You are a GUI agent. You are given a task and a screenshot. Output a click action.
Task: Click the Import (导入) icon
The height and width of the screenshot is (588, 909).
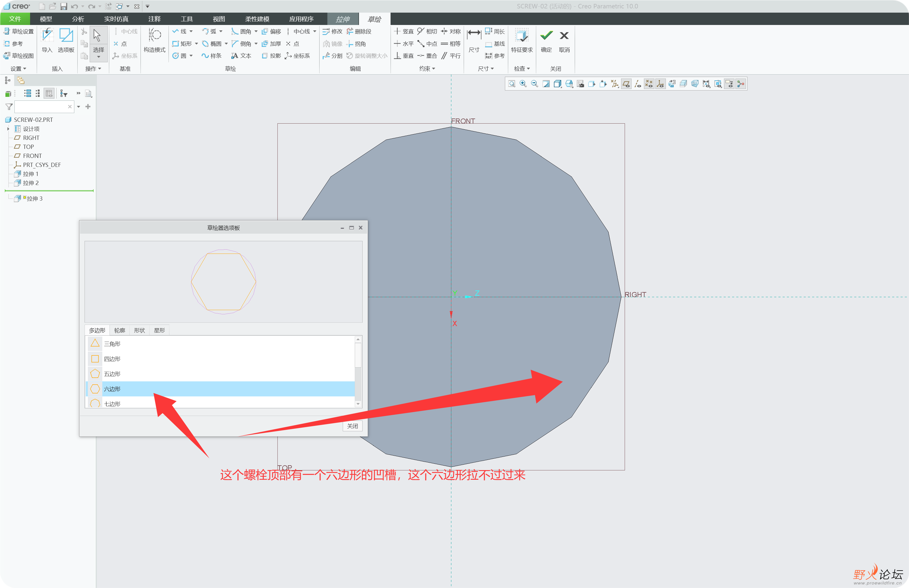tap(47, 40)
